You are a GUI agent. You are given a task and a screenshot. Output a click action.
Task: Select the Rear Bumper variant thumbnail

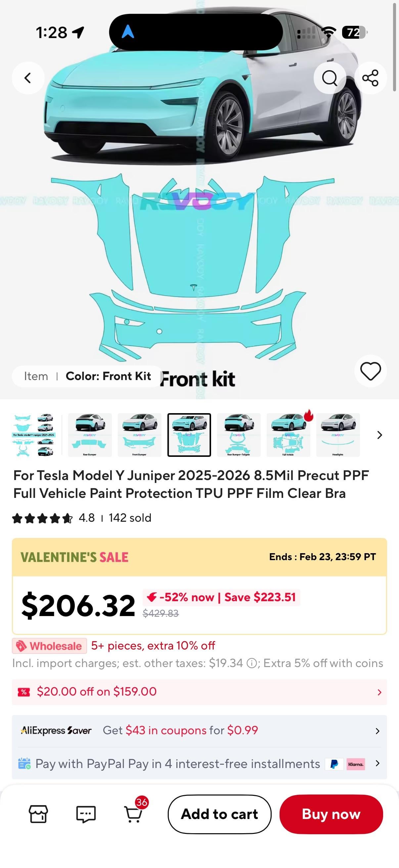point(90,435)
